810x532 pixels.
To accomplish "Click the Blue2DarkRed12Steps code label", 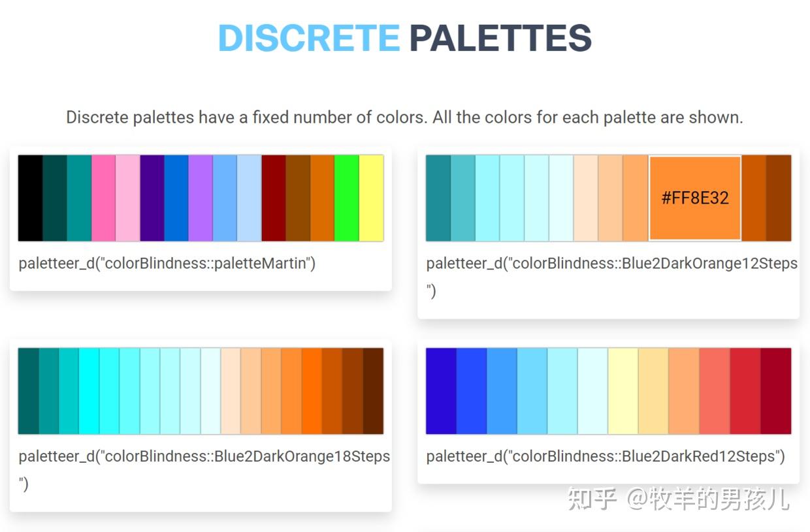I will point(606,456).
